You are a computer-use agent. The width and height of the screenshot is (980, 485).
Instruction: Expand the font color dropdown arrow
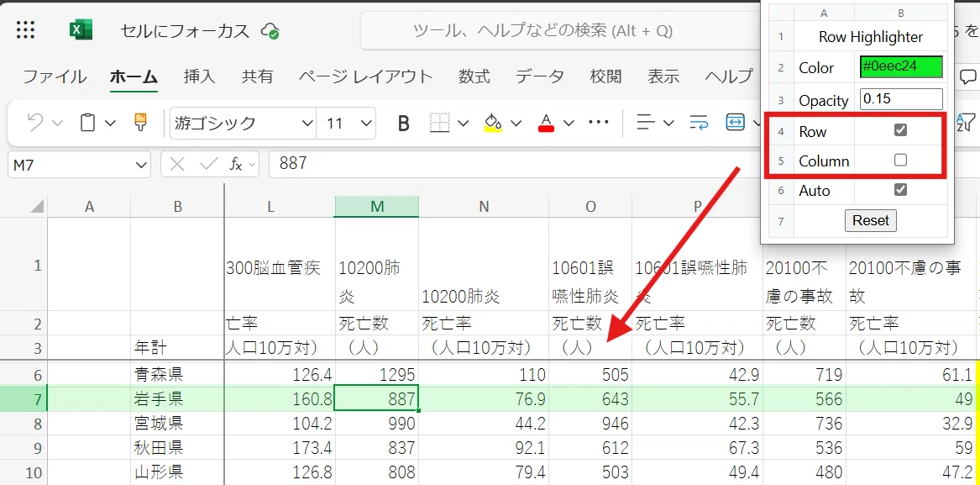click(569, 124)
